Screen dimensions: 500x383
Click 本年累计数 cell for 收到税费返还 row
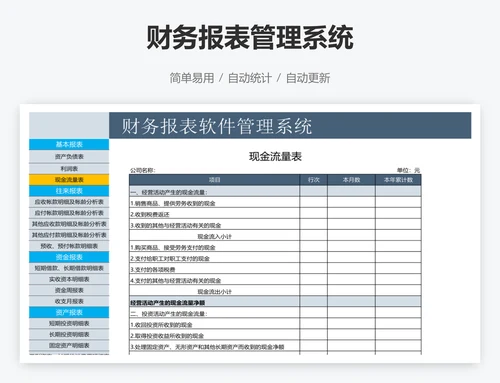tap(398, 214)
